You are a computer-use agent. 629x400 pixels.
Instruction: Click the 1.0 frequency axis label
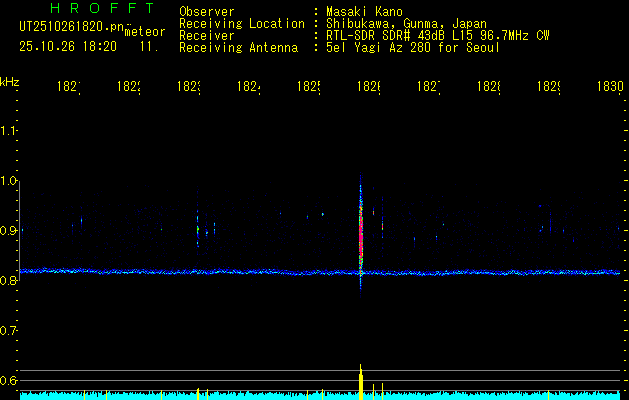(x=9, y=181)
